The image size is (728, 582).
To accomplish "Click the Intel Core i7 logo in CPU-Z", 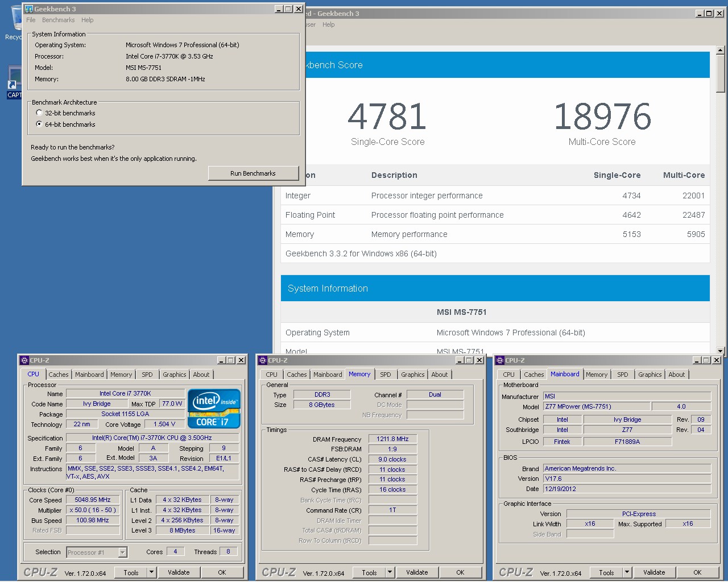I will (214, 409).
